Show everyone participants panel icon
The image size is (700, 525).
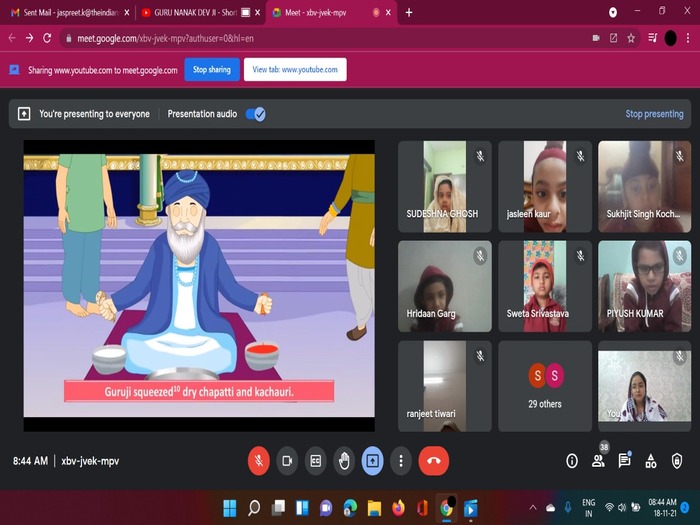pyautogui.click(x=598, y=461)
